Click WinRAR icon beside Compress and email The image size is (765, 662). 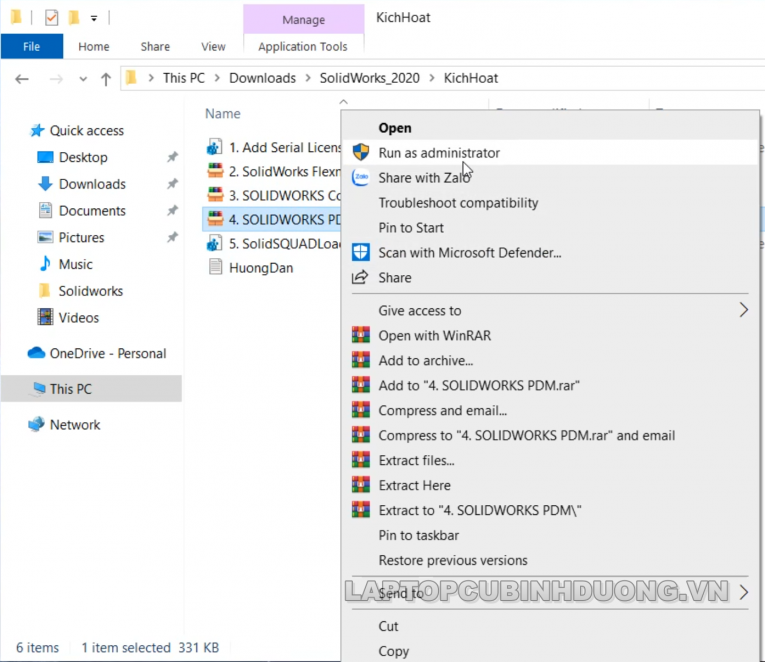[361, 410]
